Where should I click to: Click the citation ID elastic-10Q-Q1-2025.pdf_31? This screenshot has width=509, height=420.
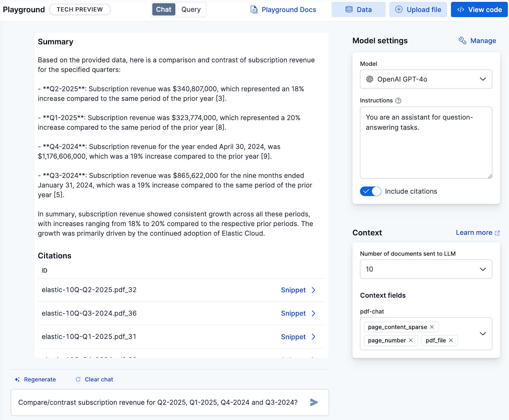89,337
